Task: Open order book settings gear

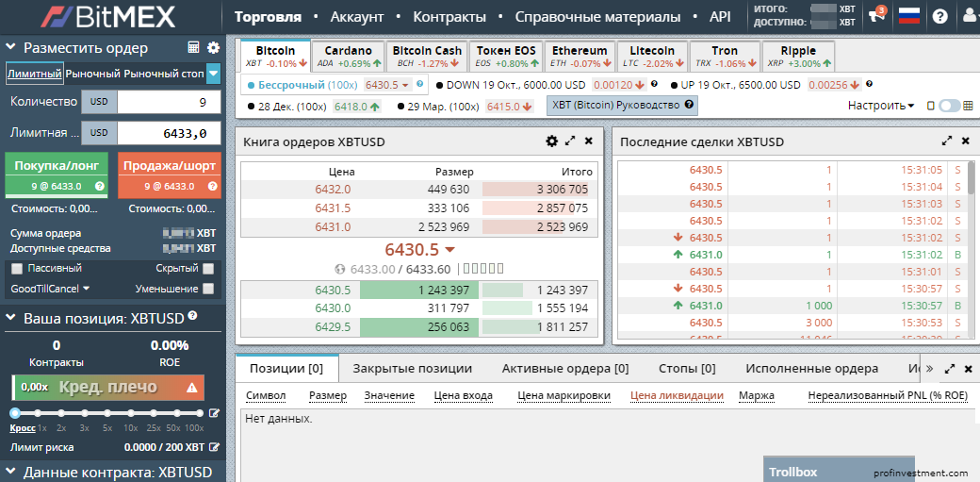Action: (551, 141)
